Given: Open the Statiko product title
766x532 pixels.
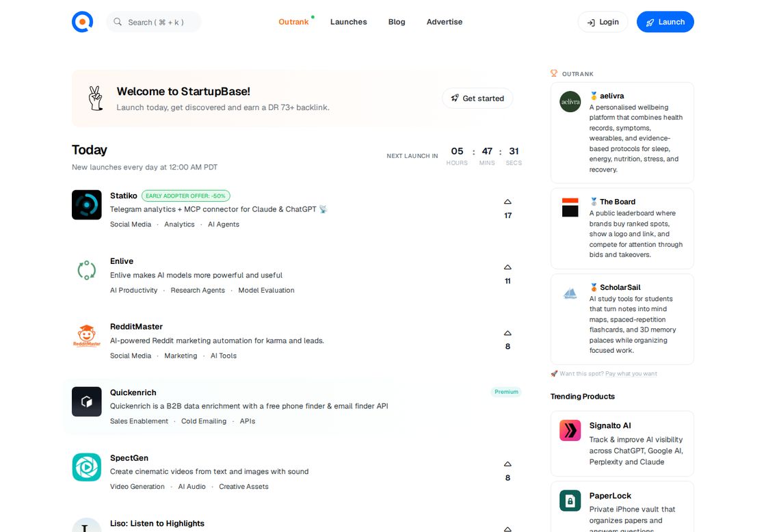Looking at the screenshot, I should [x=124, y=196].
